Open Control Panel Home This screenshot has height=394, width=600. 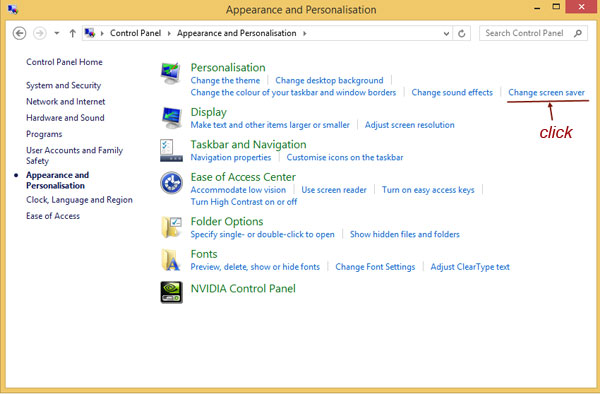point(64,62)
